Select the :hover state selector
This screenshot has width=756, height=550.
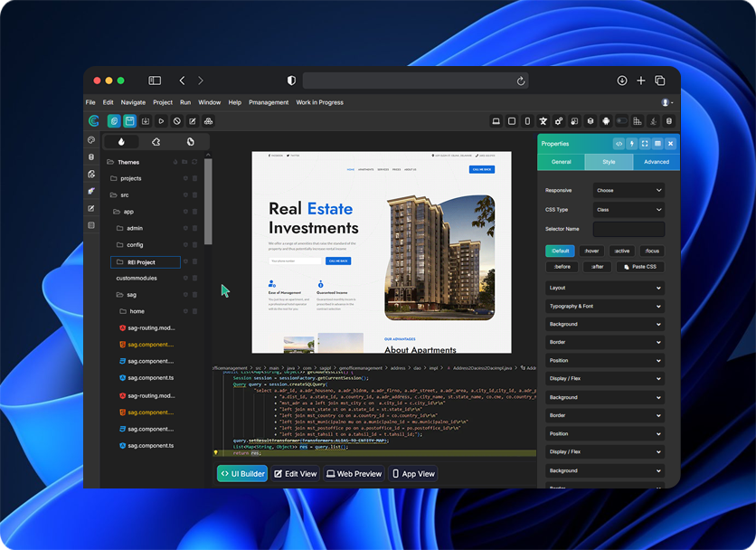point(591,251)
